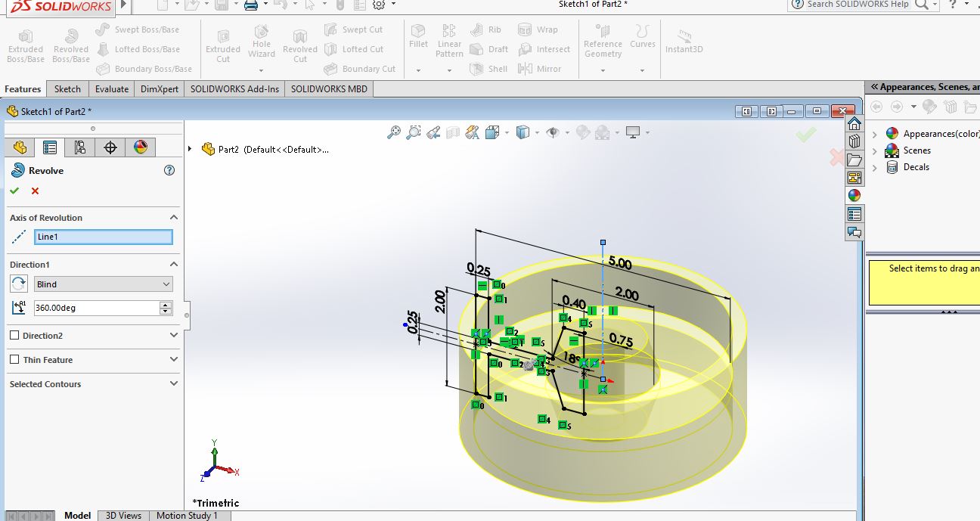Select the Extruded Boss/Base tool
Viewport: 980px width, 521px height.
[26, 47]
